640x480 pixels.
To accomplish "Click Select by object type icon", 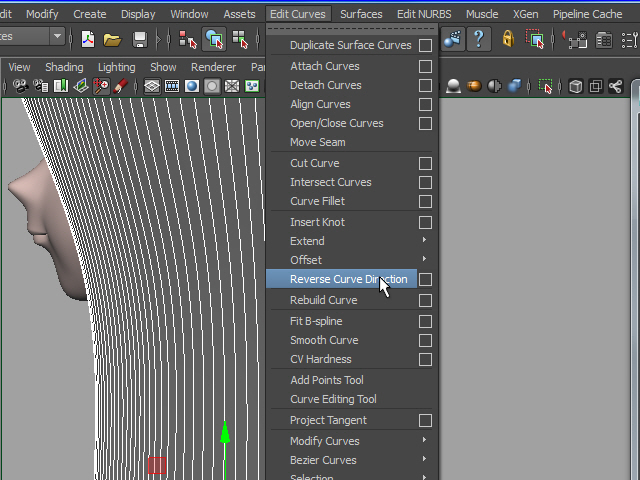I will pos(213,39).
